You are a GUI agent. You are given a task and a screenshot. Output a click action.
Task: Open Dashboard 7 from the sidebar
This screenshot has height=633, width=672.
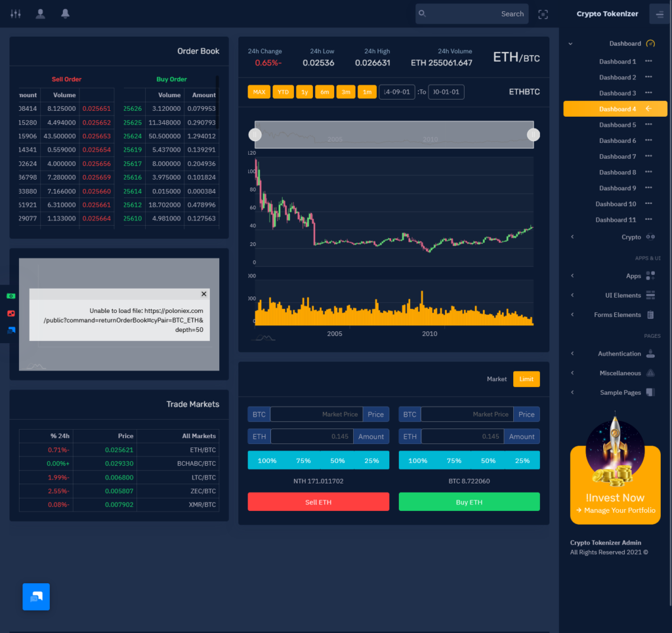click(618, 156)
